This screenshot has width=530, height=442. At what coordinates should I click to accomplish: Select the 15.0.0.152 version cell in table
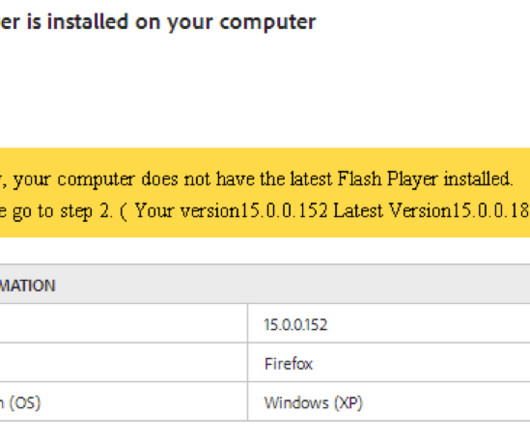[x=389, y=323]
